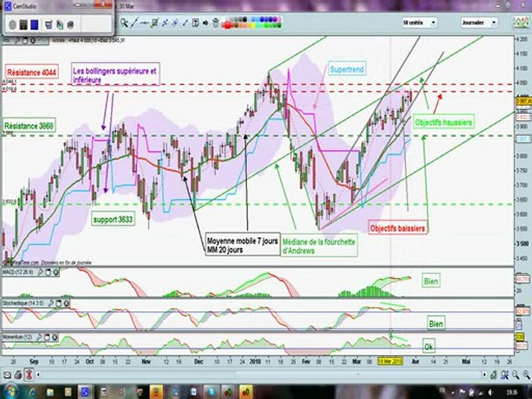
Task: Click the 'support 3633' chart label
Action: click(x=113, y=219)
